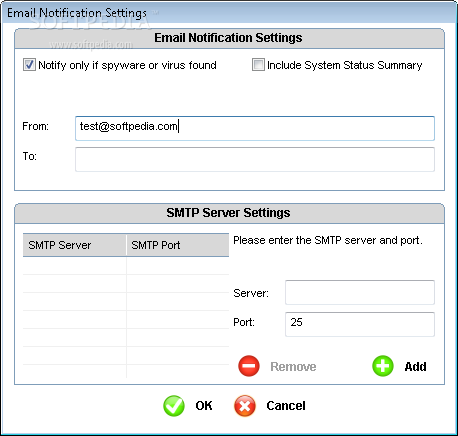The width and height of the screenshot is (458, 436).
Task: Click the 'Port:' label
Action: click(x=244, y=322)
